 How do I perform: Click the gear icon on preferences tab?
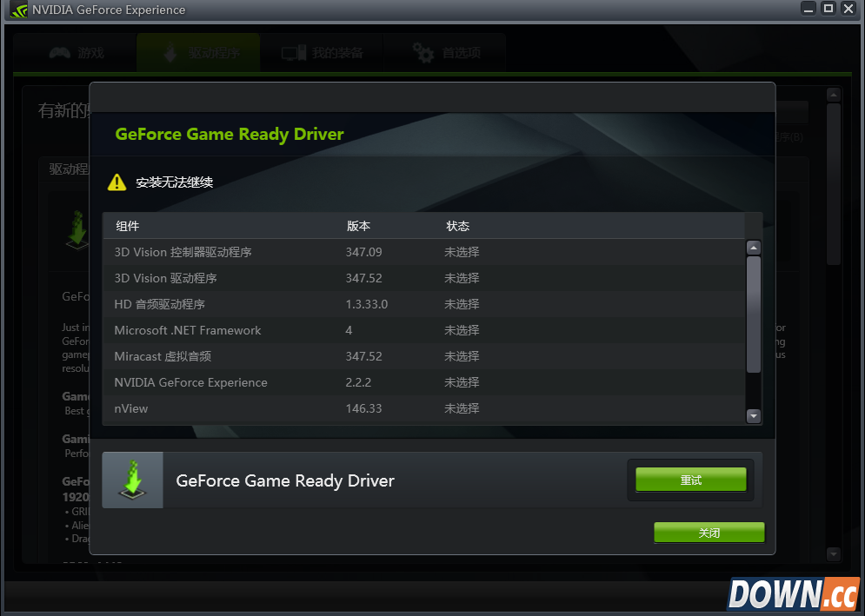(423, 53)
